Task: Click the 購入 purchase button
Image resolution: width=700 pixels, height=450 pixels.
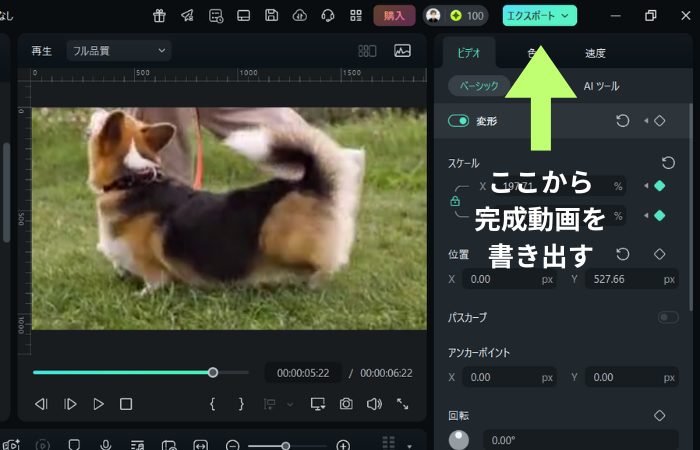Action: click(x=394, y=16)
